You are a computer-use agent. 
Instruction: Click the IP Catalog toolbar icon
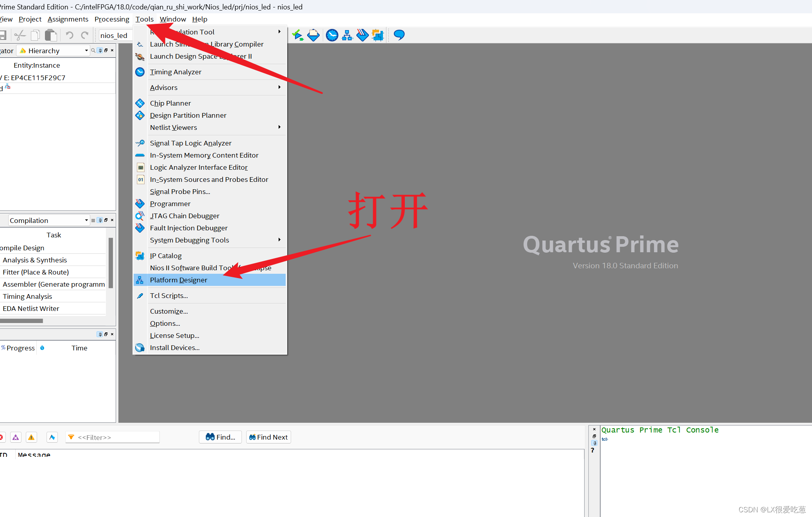378,35
